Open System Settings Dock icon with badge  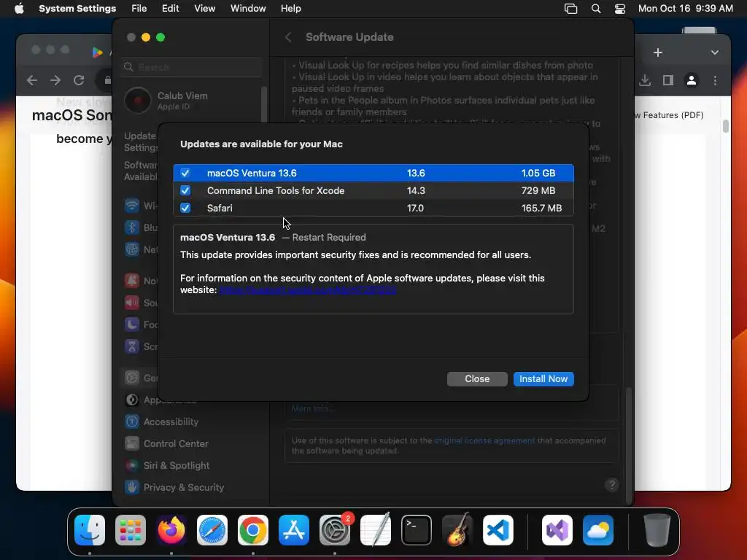coord(335,530)
